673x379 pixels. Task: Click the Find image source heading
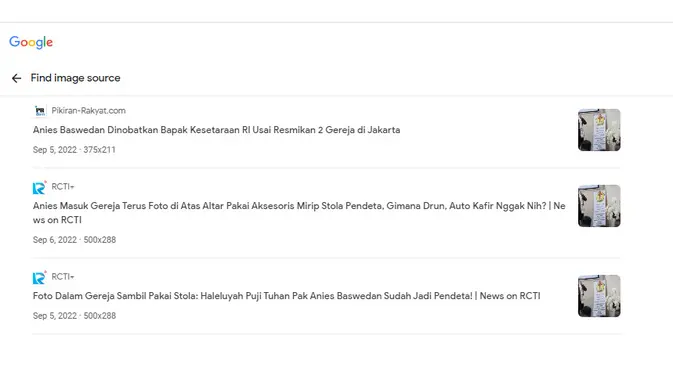tap(75, 78)
